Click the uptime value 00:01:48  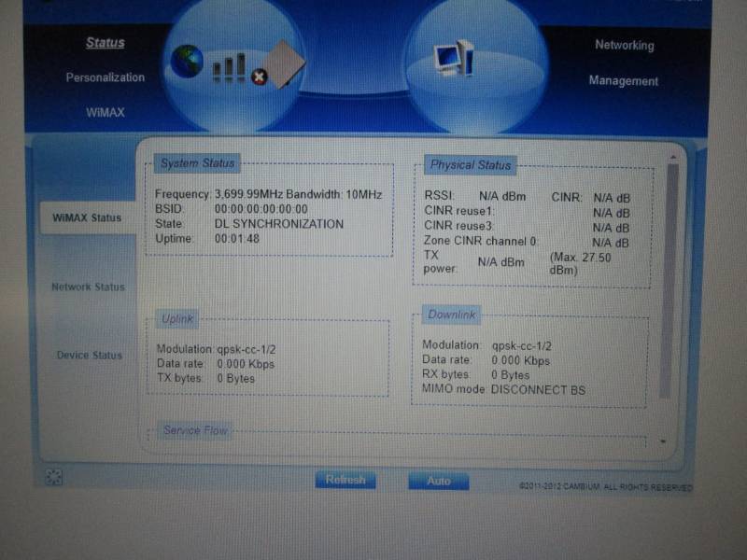point(237,239)
